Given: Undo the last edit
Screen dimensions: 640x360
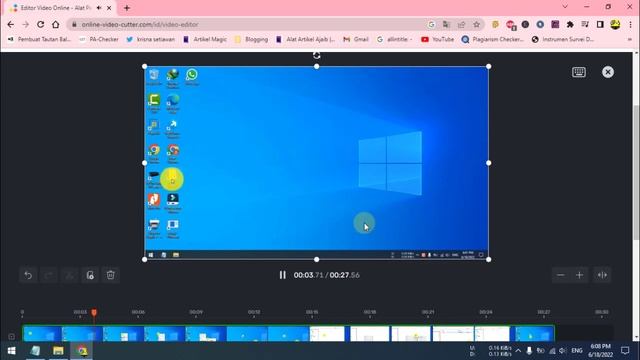Looking at the screenshot, I should [28, 275].
